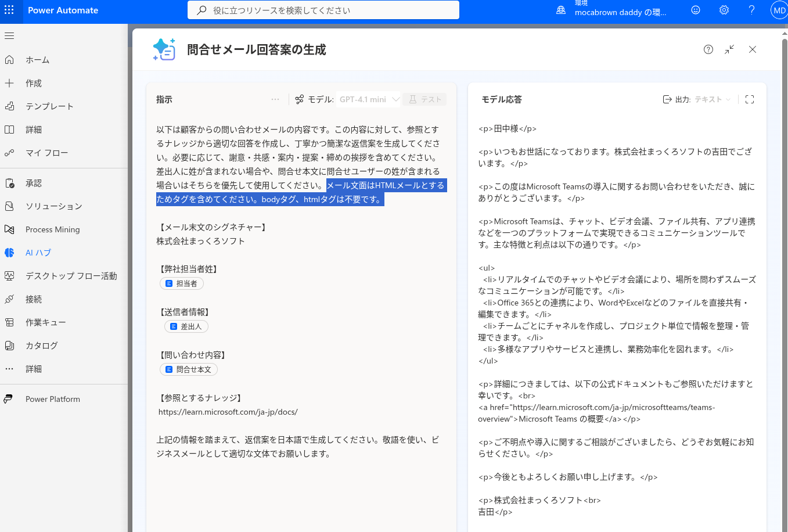Open the settings gear icon
This screenshot has height=532, width=788.
click(x=724, y=10)
